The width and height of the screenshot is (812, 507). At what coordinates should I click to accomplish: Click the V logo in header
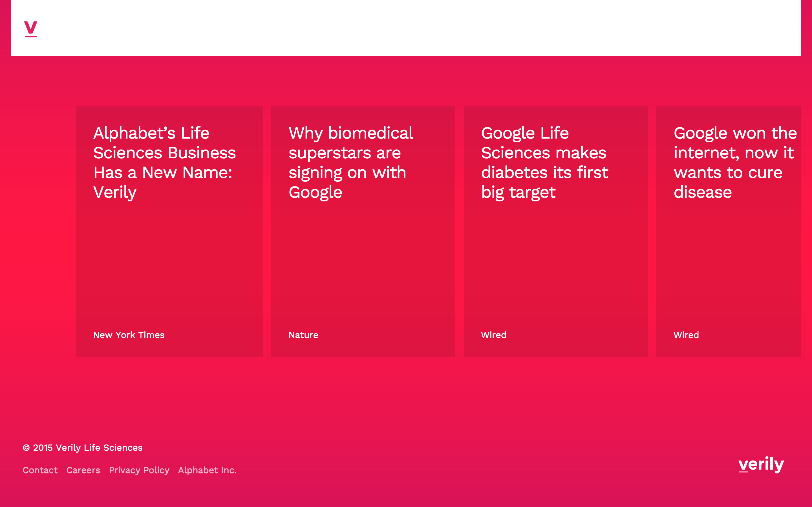(30, 28)
